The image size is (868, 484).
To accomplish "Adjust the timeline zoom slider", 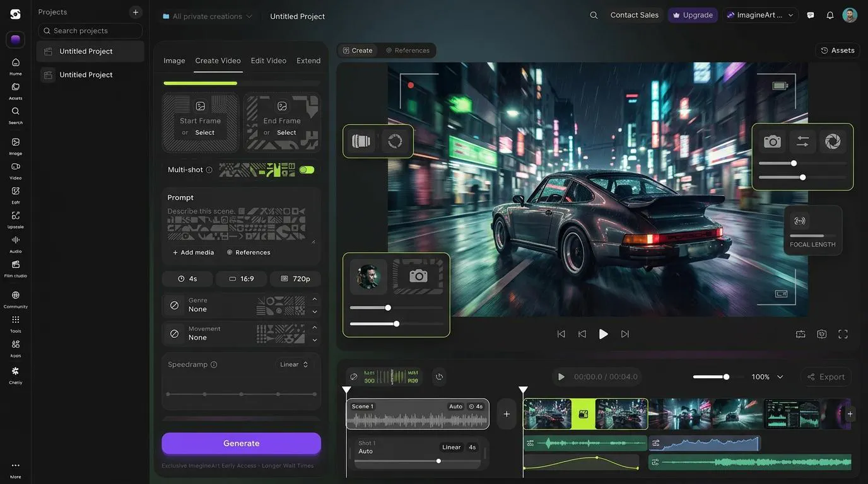I will [727, 377].
